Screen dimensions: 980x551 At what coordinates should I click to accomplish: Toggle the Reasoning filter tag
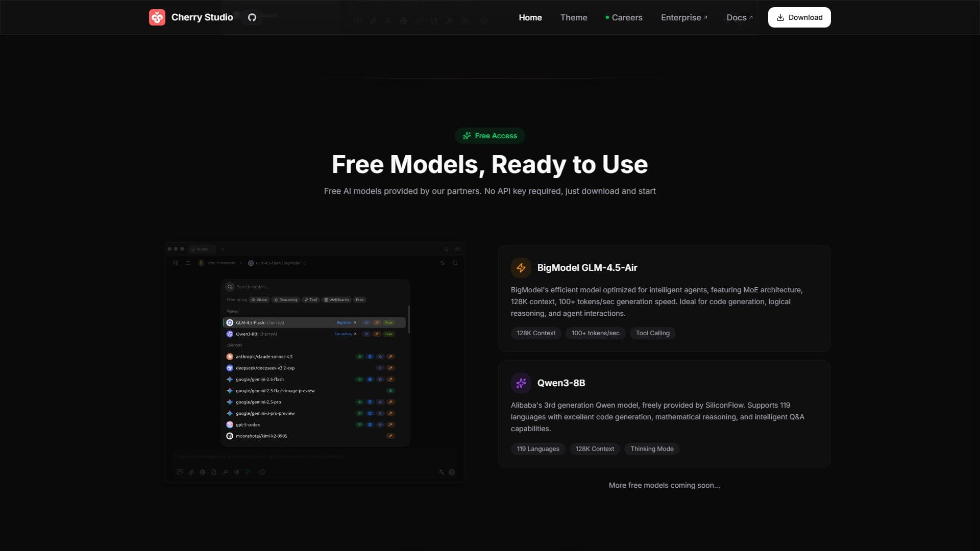(286, 300)
